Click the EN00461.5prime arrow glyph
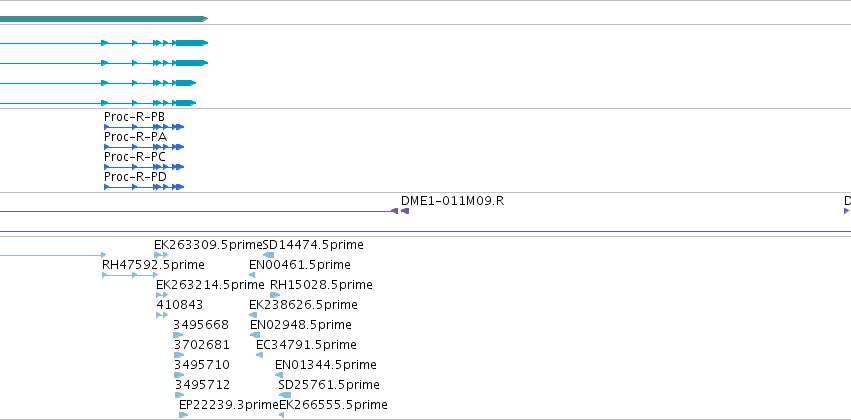851x420 pixels. pyautogui.click(x=252, y=275)
